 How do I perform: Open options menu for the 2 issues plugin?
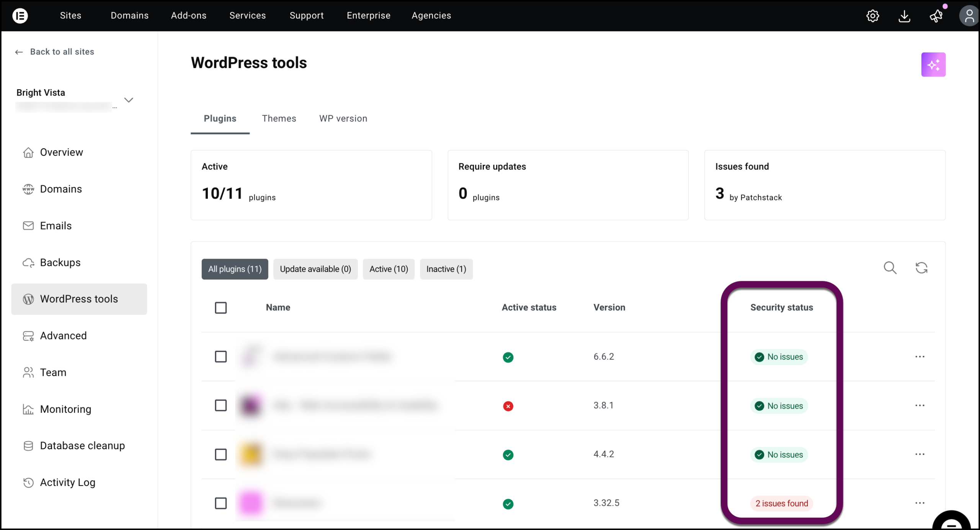(920, 502)
